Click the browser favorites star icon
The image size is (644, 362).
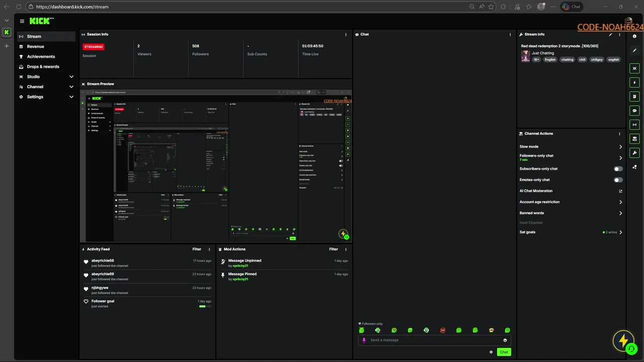point(491,7)
